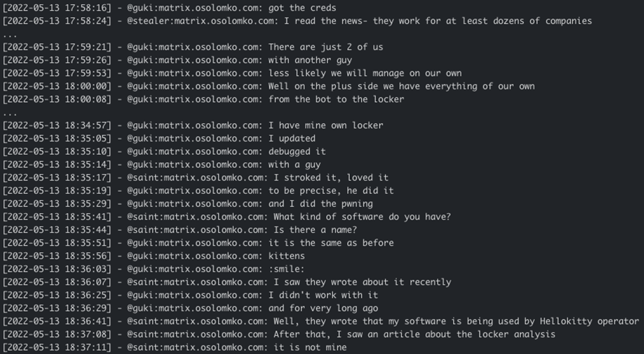The height and width of the screenshot is (354, 644).
Task: Click the word 'kittens' in the log
Action: (x=286, y=255)
